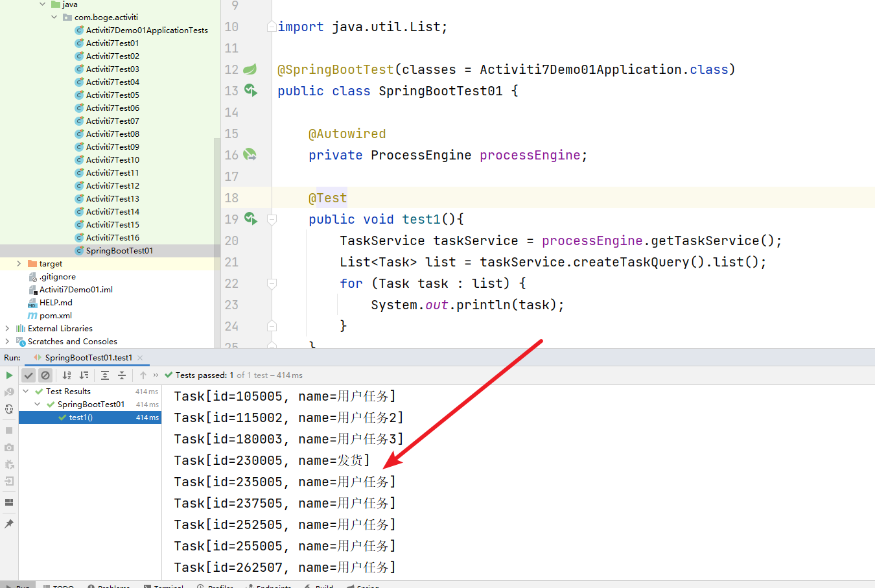Select SpringBootTest01 in project tree

tap(119, 251)
